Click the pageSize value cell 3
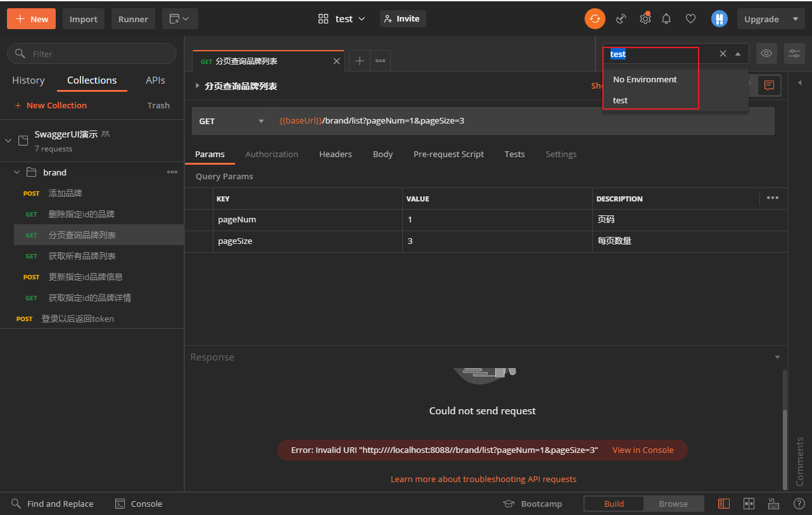The width and height of the screenshot is (812, 515). (497, 241)
